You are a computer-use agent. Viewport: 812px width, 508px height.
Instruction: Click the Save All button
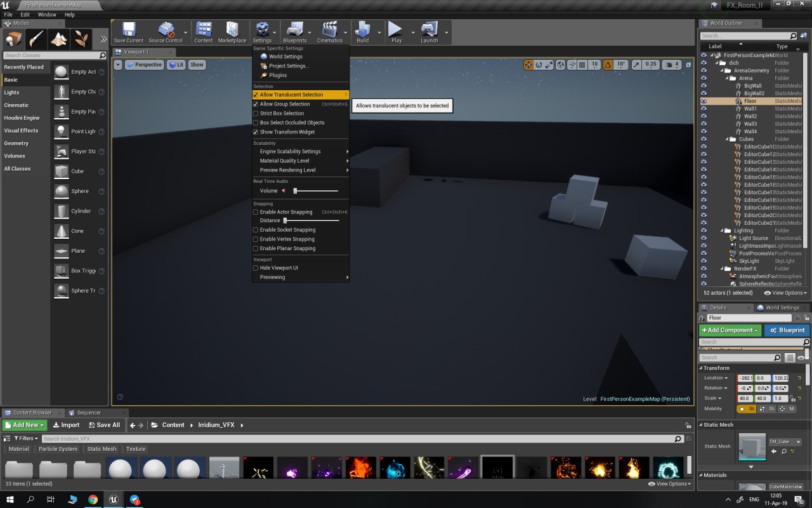[103, 425]
